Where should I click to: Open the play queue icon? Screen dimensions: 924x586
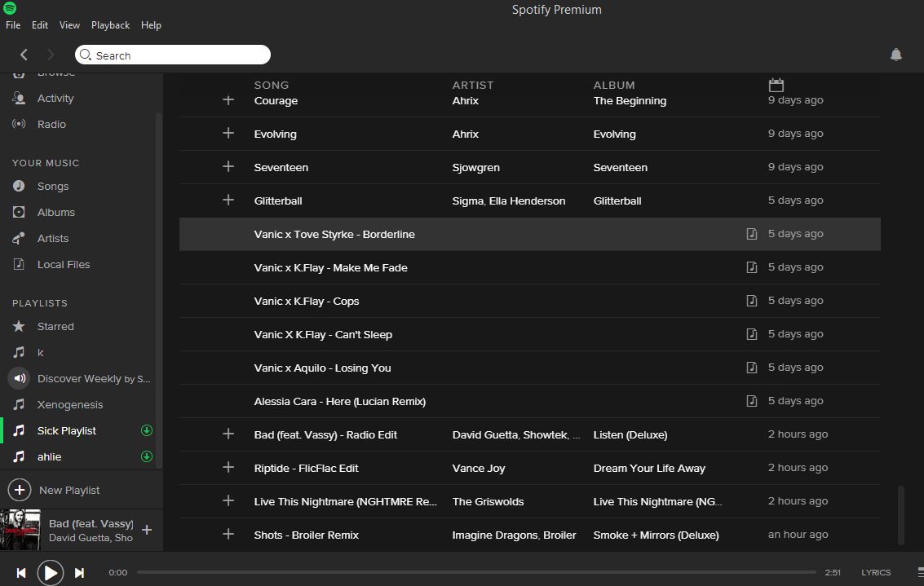point(921,572)
